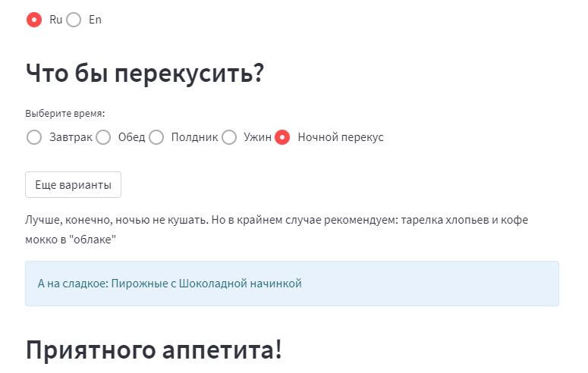Click the 'Обед' option label text
Viewport: 588px width, 373px height.
[131, 137]
